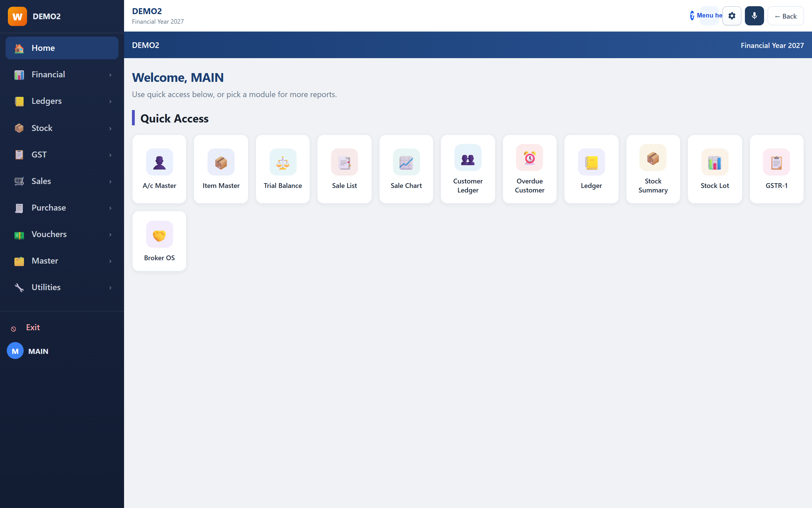Click the Quick Access heading
The width and height of the screenshot is (812, 508).
coord(175,118)
